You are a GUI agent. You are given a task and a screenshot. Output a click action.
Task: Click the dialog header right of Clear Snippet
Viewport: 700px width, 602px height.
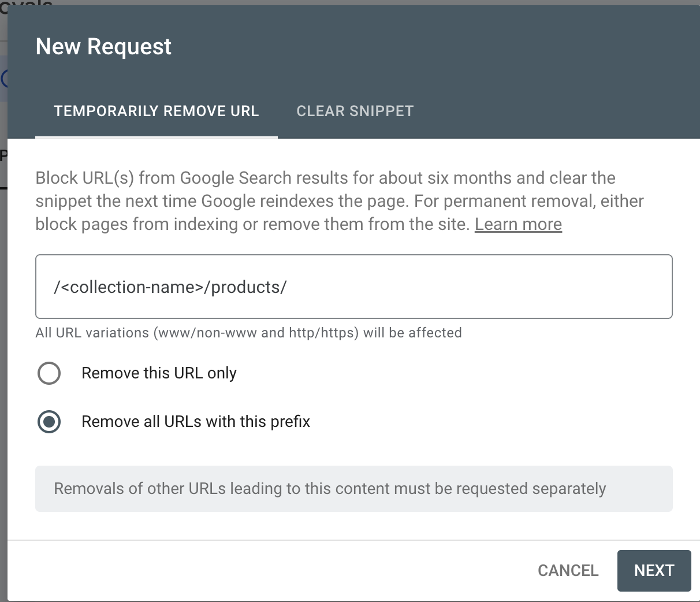pos(549,111)
